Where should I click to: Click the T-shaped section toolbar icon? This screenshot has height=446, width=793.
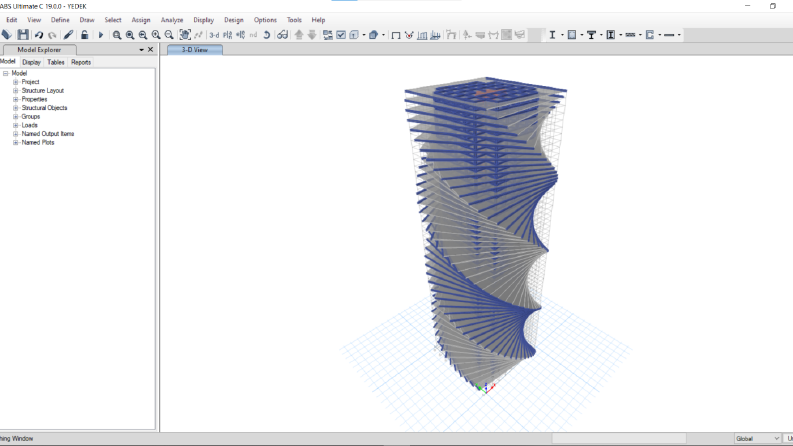coord(591,35)
